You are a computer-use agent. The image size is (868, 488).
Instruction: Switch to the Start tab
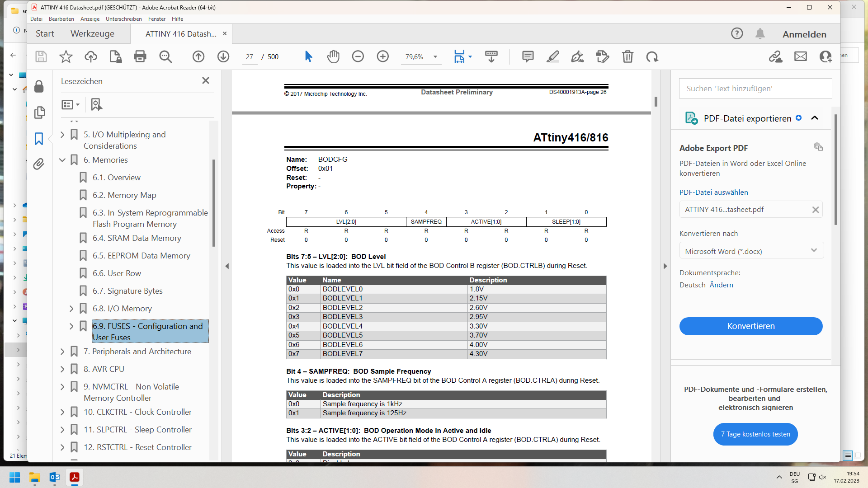[45, 34]
